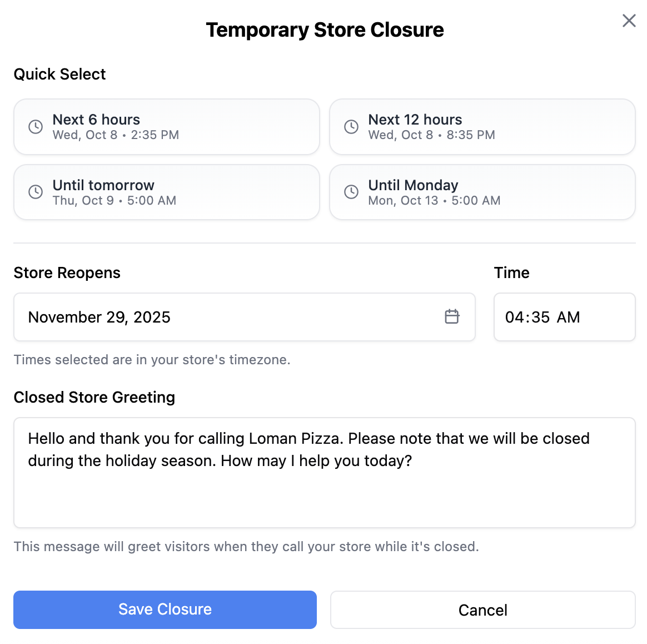Select the minutes value 35 in Time
This screenshot has width=647, height=644.
[539, 318]
